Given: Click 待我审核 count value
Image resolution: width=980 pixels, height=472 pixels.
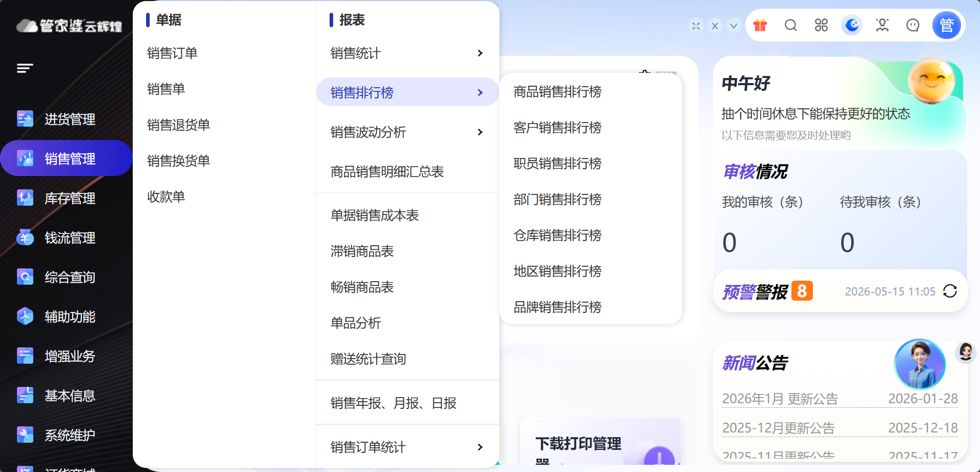Looking at the screenshot, I should point(847,242).
